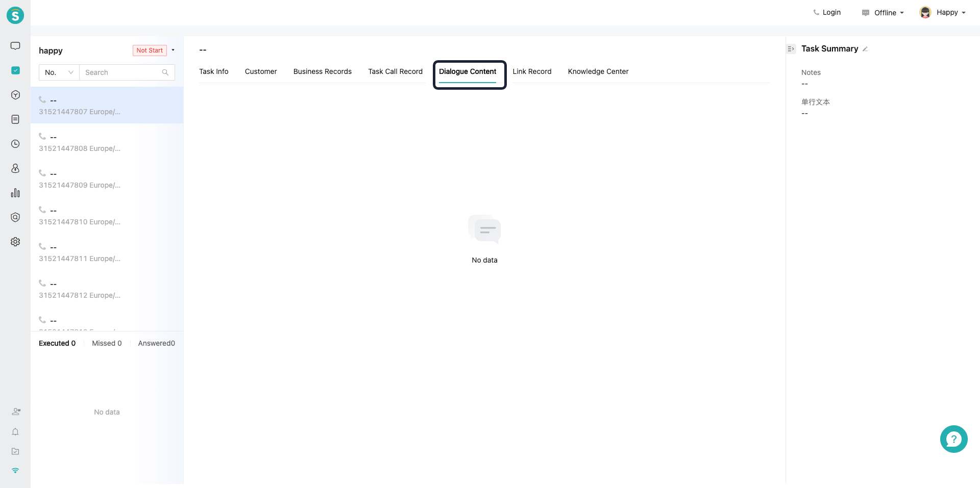The height and width of the screenshot is (488, 980).
Task: Open the clock history sidebar icon
Action: [x=15, y=144]
